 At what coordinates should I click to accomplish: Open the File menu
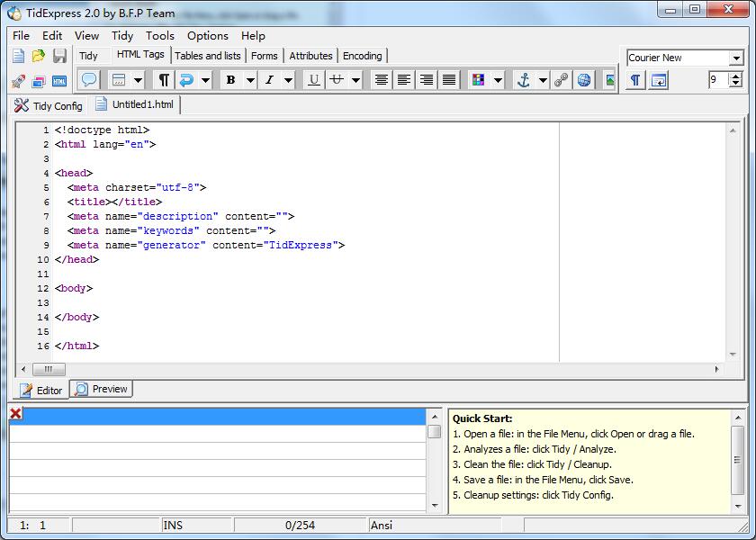click(21, 36)
